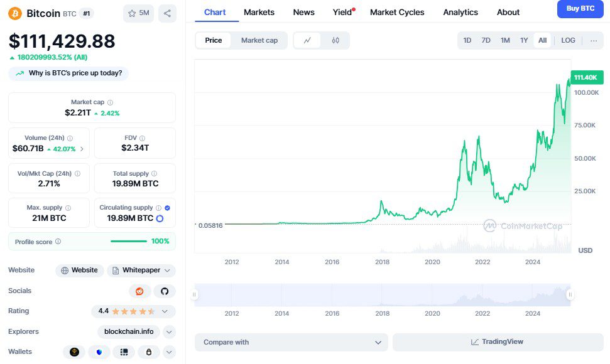This screenshot has height=364, width=610.
Task: Switch to the Markets tab
Action: tap(259, 12)
